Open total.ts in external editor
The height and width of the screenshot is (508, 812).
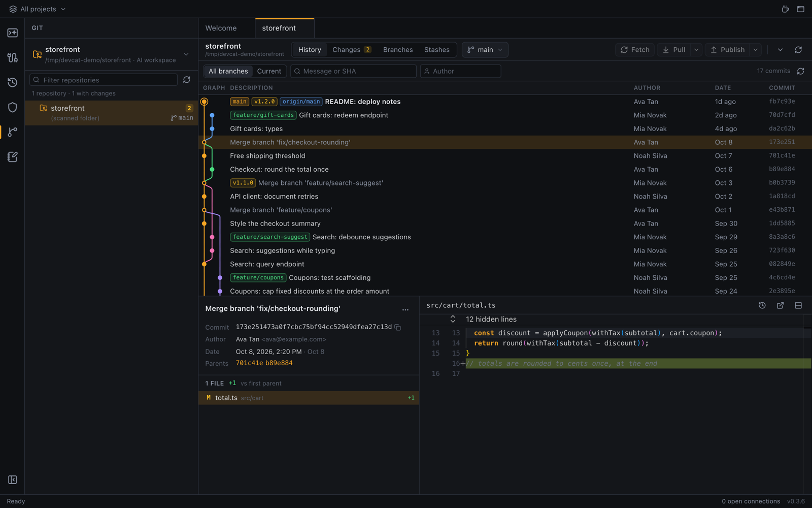[781, 305]
